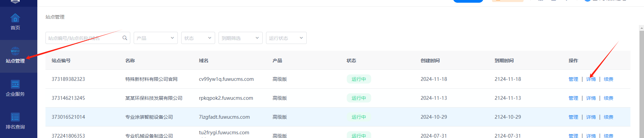Open 详情 for site 373189382323
This screenshot has width=644, height=138.
[x=591, y=79]
